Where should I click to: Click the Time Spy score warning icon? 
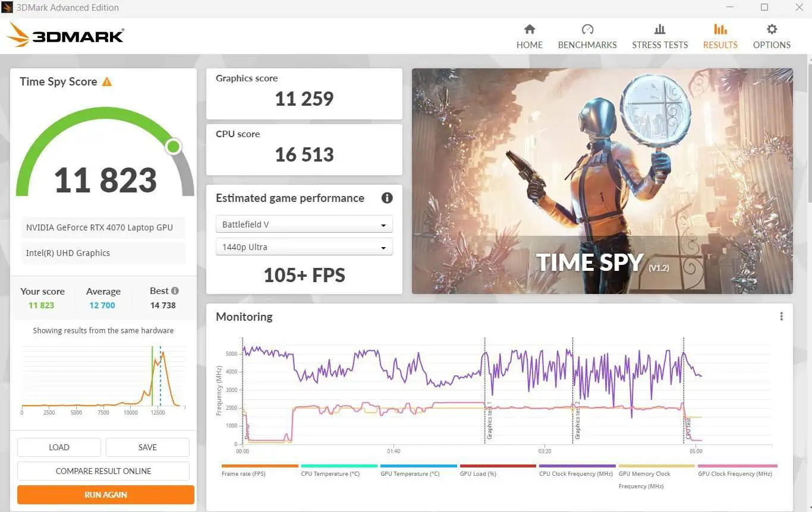(107, 82)
